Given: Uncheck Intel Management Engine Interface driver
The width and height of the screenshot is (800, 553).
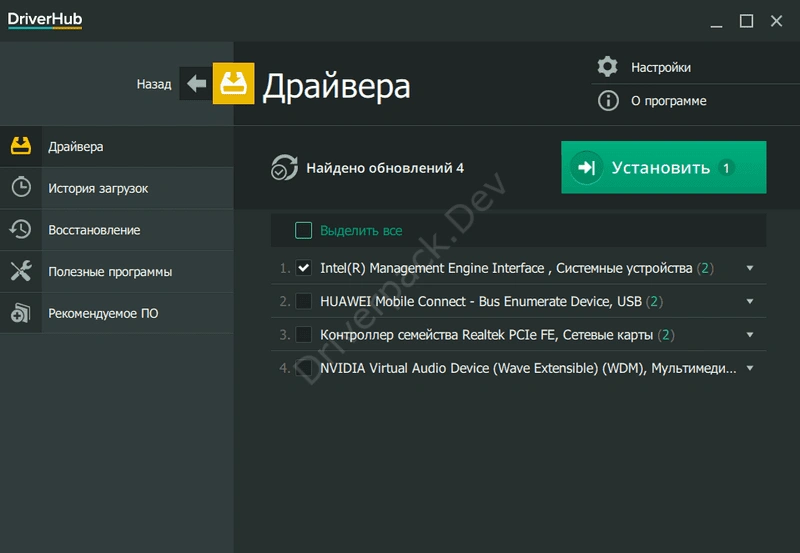Looking at the screenshot, I should (304, 268).
